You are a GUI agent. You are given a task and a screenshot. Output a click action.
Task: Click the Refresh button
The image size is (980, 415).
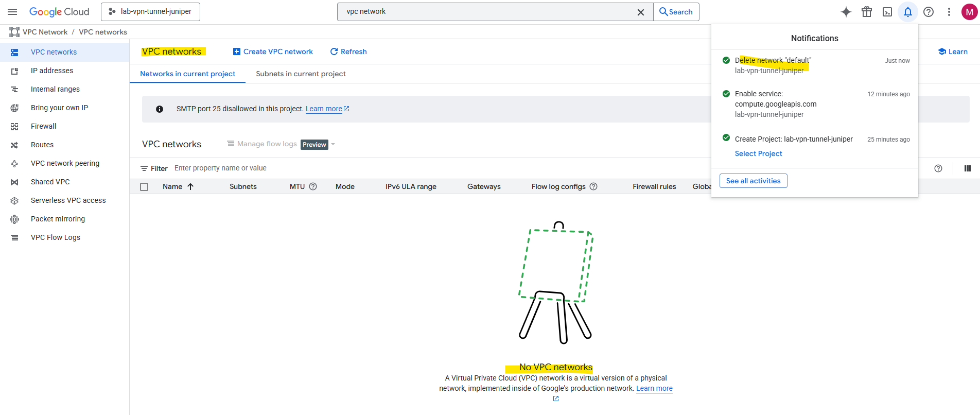click(348, 51)
